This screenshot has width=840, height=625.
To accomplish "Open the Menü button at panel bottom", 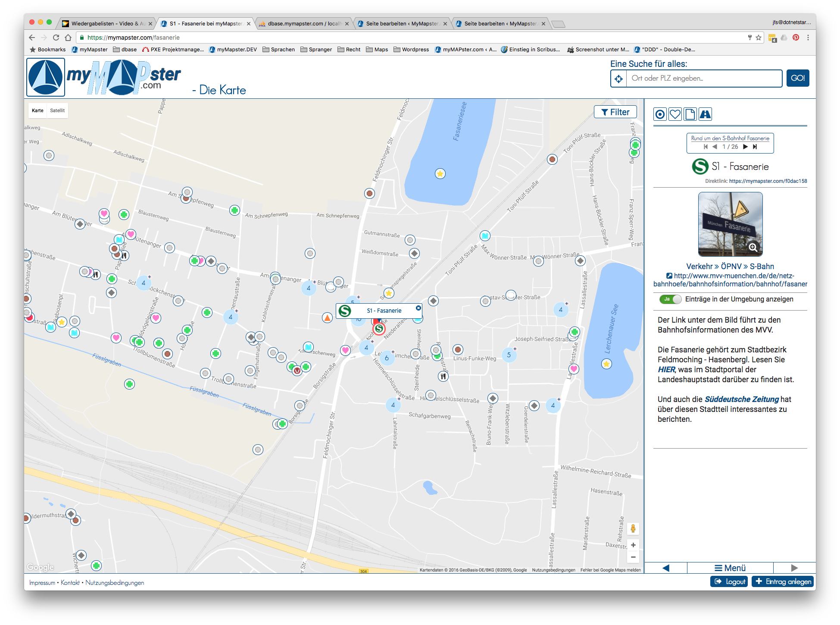I will point(730,568).
